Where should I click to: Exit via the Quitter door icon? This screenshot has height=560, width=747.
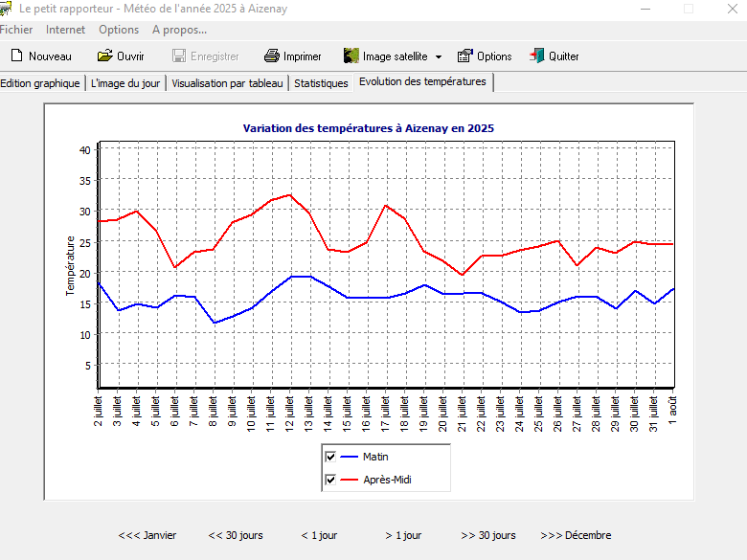(537, 56)
